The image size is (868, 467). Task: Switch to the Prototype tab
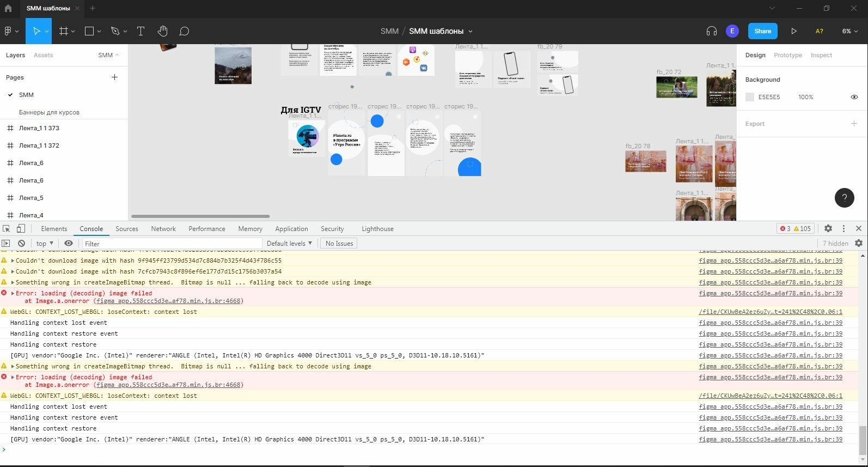click(x=787, y=55)
